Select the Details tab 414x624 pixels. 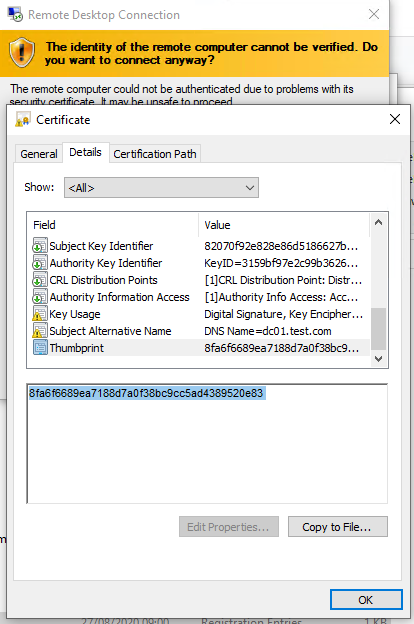(85, 152)
